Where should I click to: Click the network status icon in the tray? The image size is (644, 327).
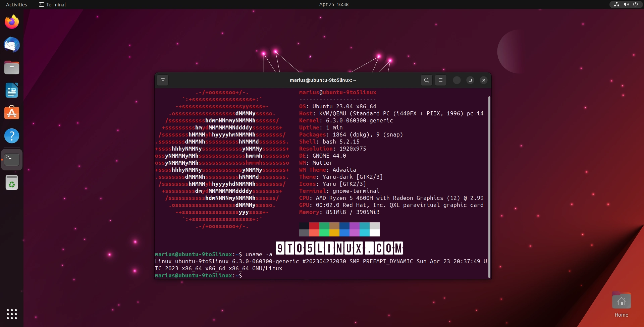[x=616, y=4]
